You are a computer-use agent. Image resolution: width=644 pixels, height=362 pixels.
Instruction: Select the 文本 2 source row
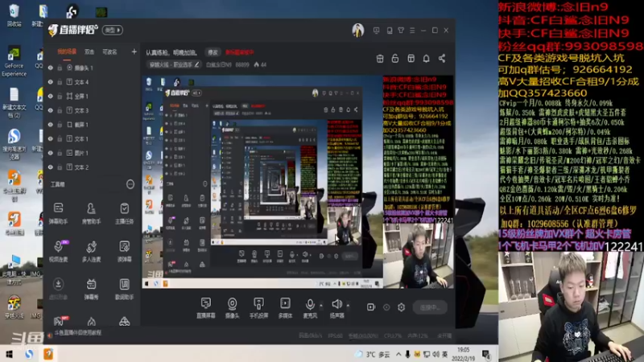click(x=92, y=167)
